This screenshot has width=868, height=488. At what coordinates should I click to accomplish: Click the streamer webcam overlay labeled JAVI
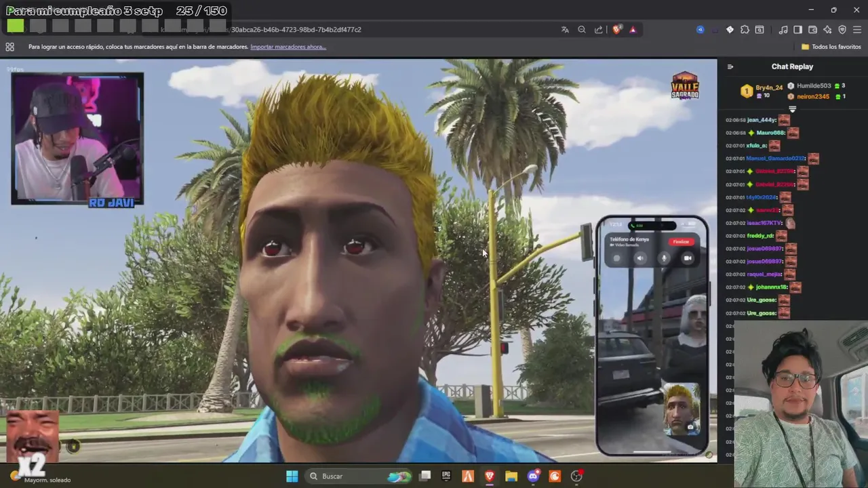pyautogui.click(x=77, y=139)
